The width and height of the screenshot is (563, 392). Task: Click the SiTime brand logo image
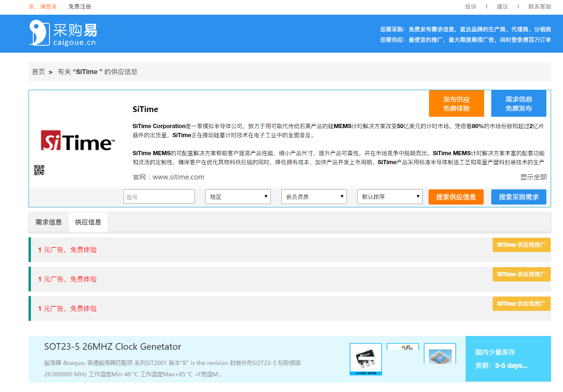[x=77, y=141]
